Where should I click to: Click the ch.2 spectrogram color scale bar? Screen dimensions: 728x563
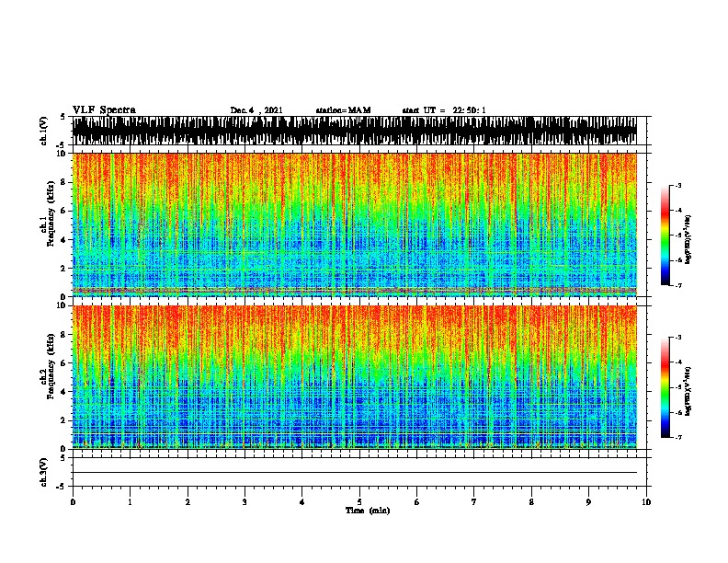(665, 387)
